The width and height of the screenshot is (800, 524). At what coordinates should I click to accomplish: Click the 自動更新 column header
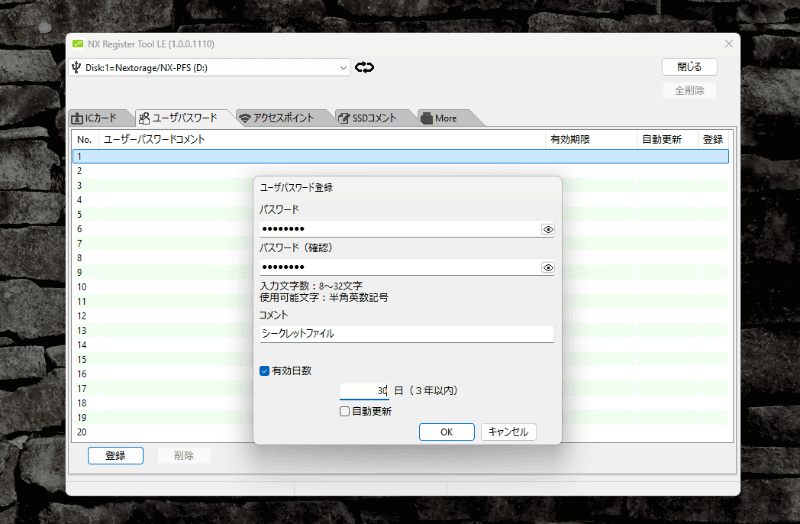[667, 139]
